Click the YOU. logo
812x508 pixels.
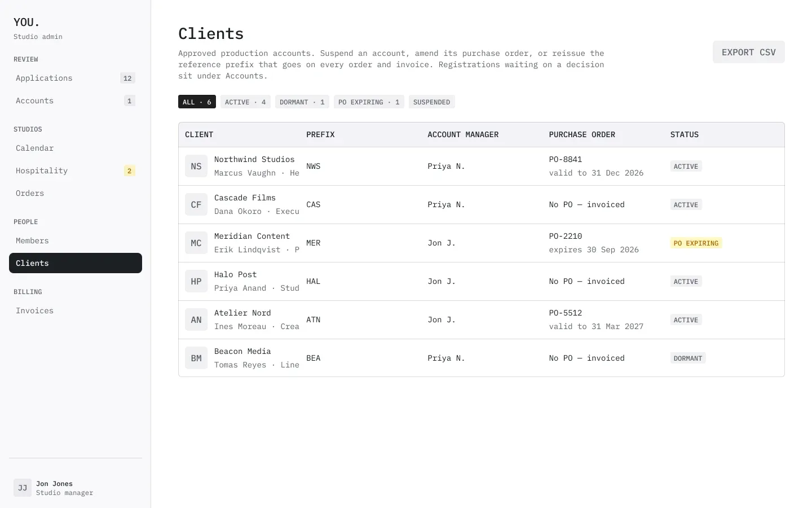[x=27, y=23]
